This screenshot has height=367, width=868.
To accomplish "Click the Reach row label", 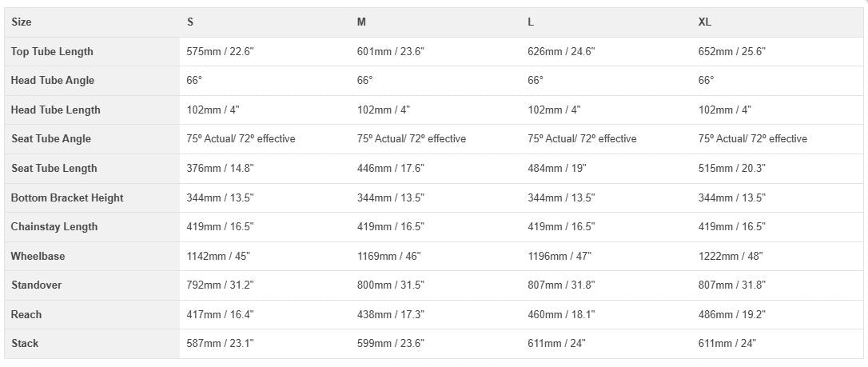I will click(x=26, y=314).
